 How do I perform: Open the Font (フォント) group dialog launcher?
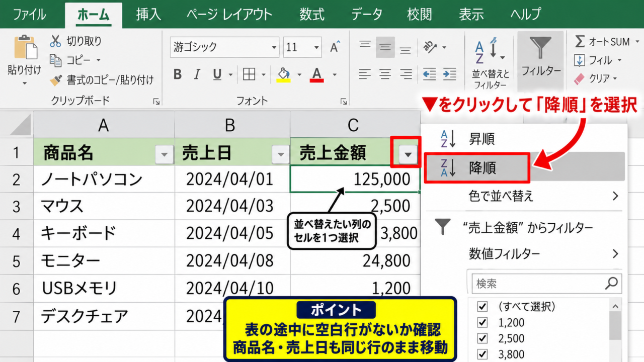(x=344, y=101)
